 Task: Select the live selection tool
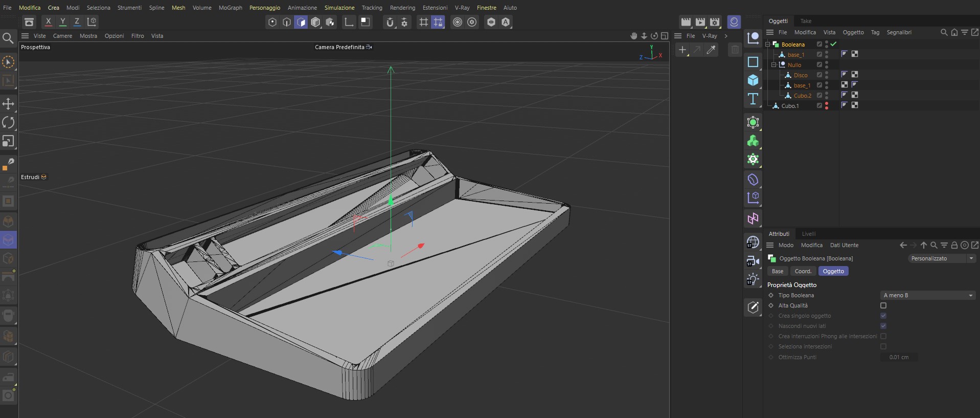coord(8,62)
